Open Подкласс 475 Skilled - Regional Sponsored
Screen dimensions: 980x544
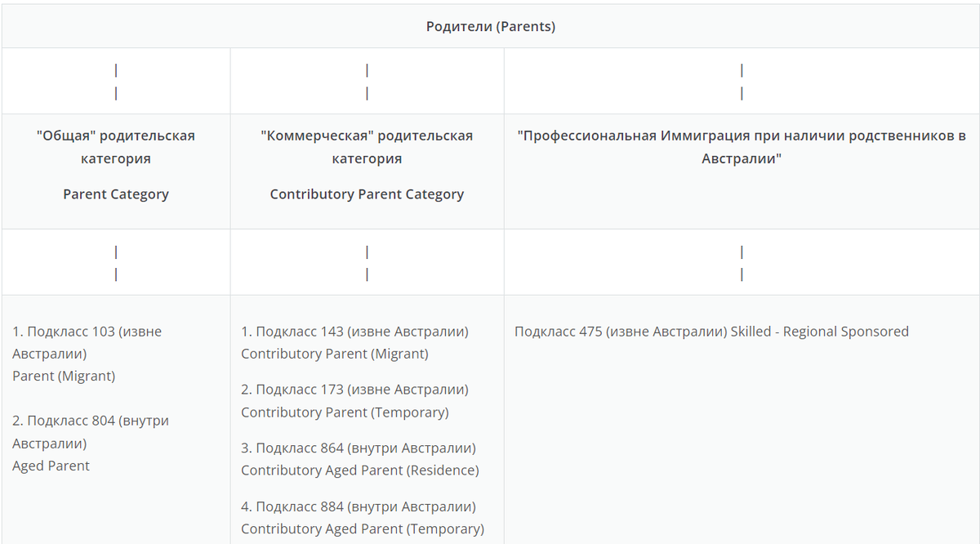[711, 332]
